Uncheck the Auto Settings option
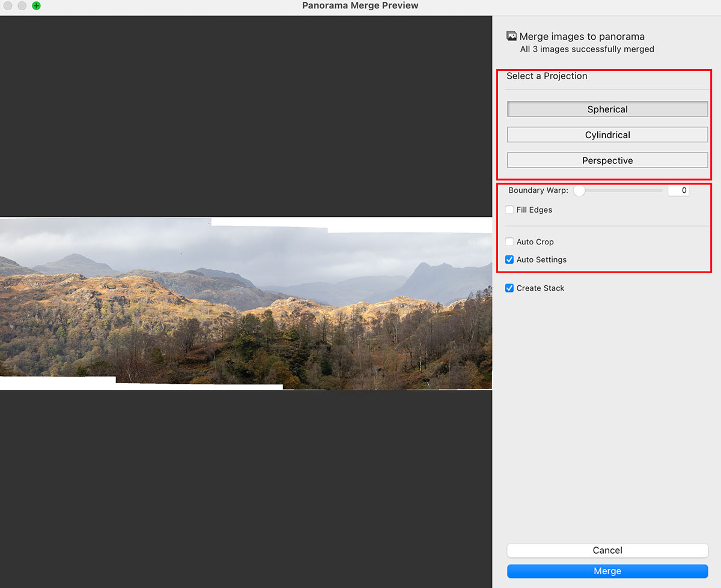 (510, 259)
